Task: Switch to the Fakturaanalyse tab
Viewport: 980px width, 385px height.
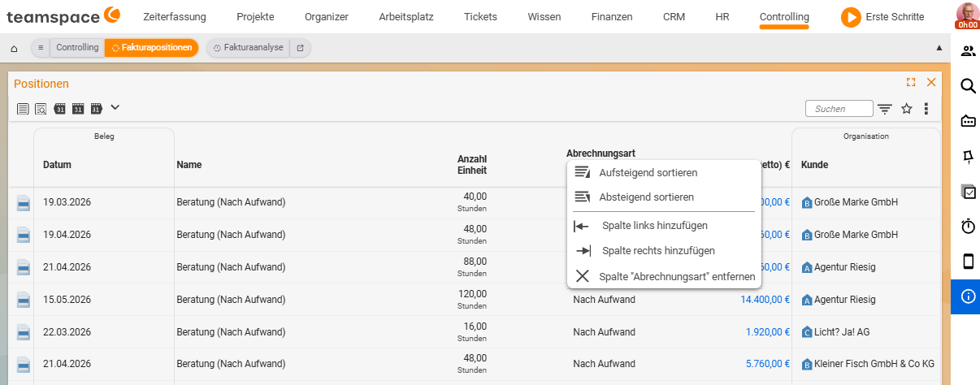Action: click(249, 48)
